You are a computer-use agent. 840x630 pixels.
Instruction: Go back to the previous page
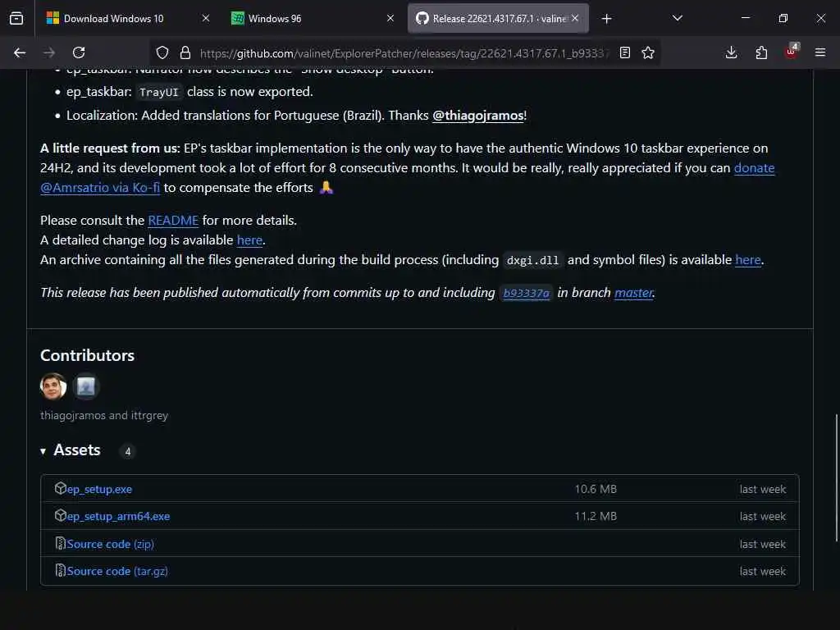pos(20,52)
